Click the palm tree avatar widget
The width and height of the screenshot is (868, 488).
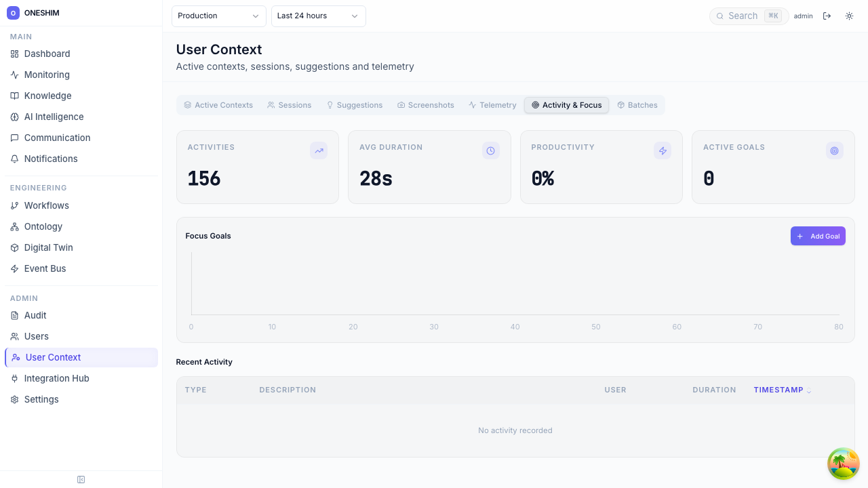click(x=843, y=464)
